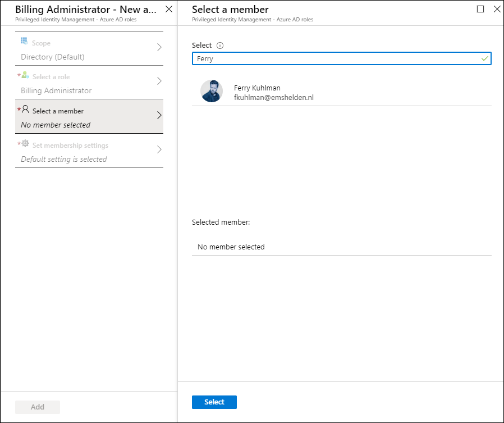Open the Billing Administrator role step

pos(89,83)
